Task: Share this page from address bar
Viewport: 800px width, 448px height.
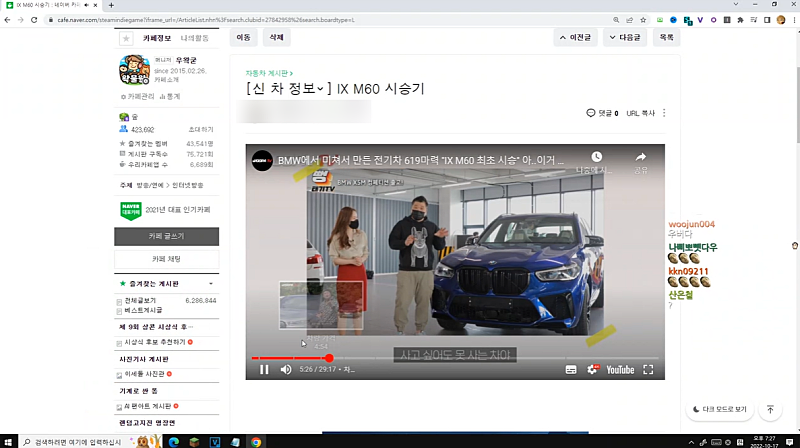Action: pos(630,20)
